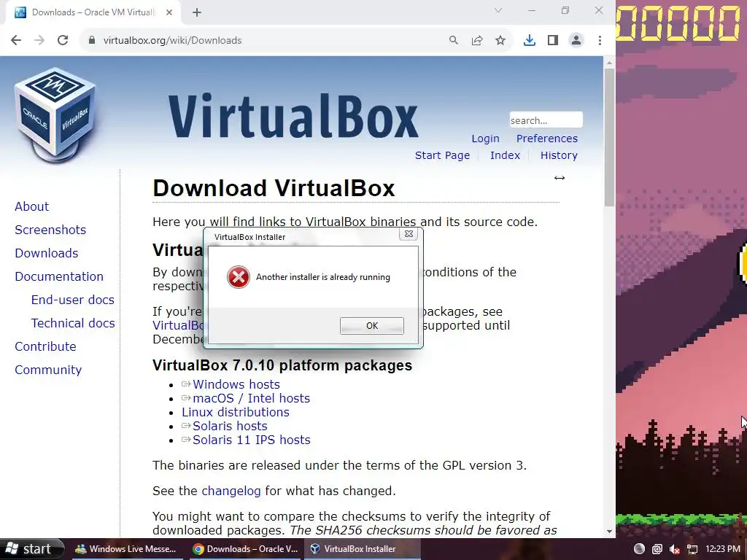Go forward in Chrome browser

click(39, 41)
